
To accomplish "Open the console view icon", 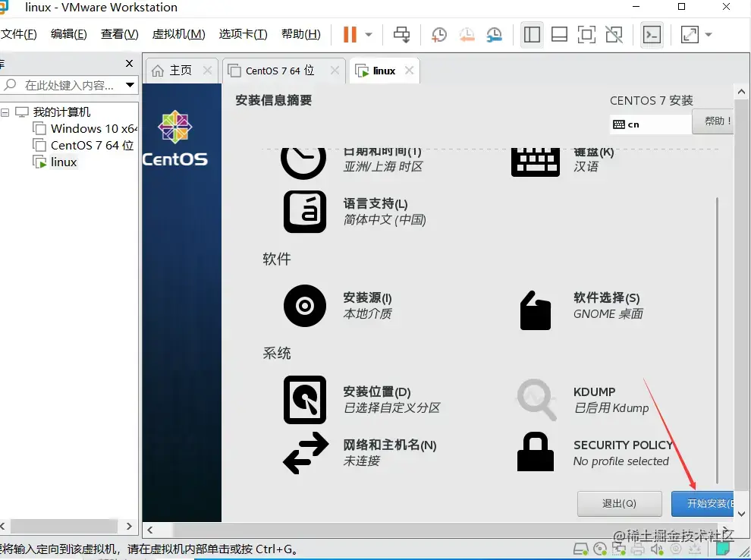I will click(652, 34).
